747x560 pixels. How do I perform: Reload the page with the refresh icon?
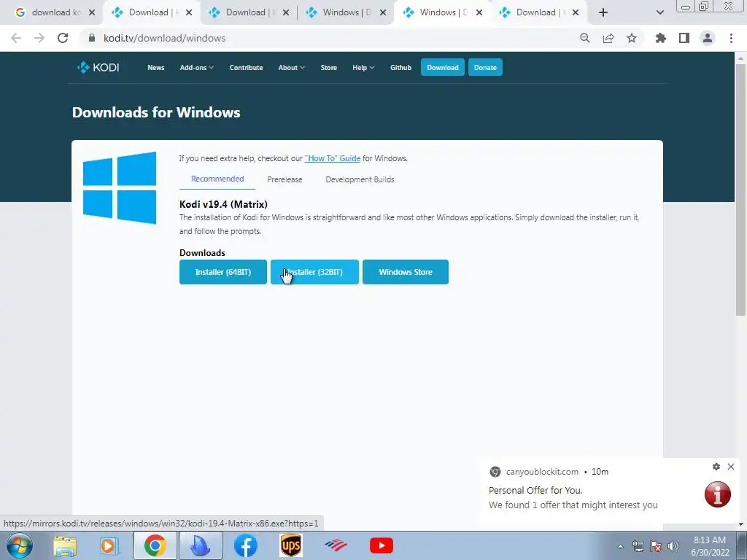point(63,38)
